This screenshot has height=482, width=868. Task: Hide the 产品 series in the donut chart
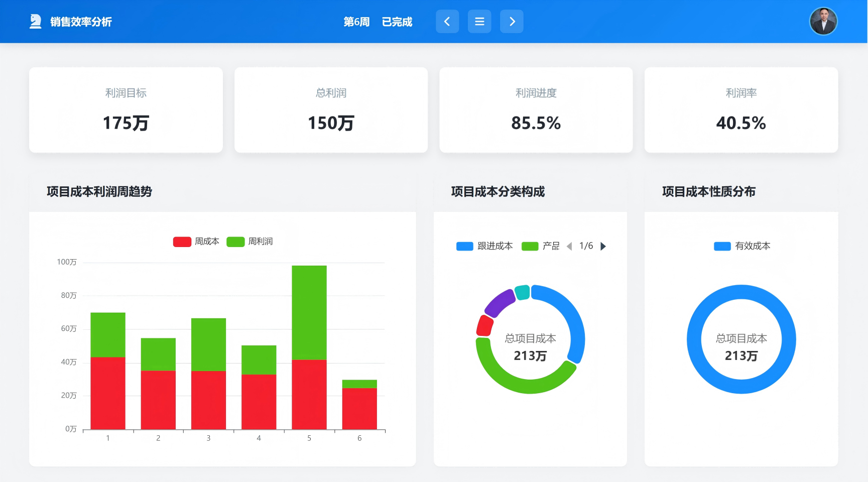click(542, 246)
